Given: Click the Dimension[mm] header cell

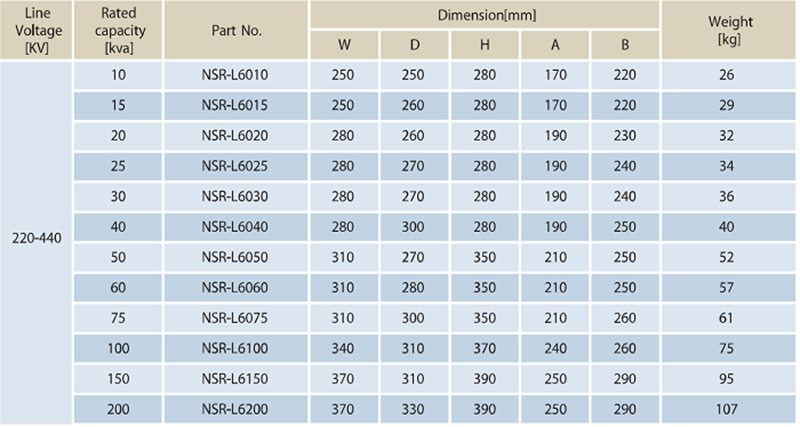Looking at the screenshot, I should pyautogui.click(x=485, y=14).
